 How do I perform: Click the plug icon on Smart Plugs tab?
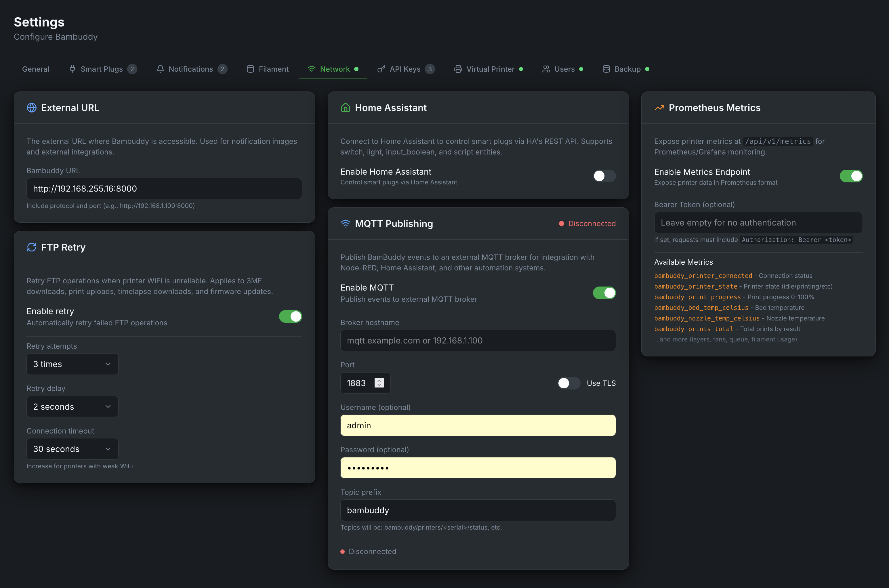coord(73,69)
